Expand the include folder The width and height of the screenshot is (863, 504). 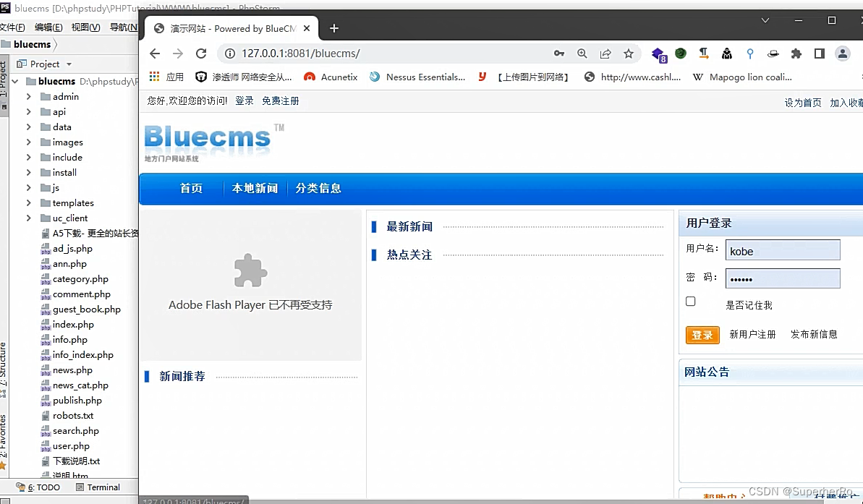pos(29,158)
